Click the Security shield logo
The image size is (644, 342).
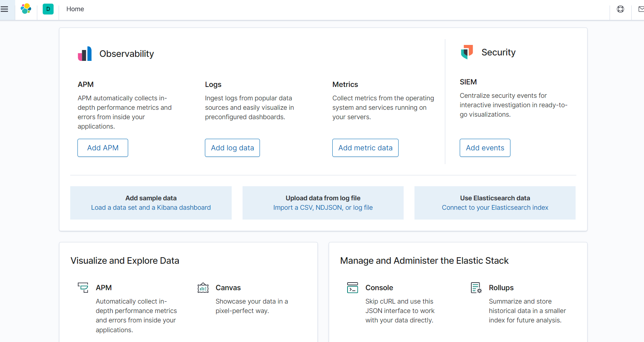tap(467, 52)
